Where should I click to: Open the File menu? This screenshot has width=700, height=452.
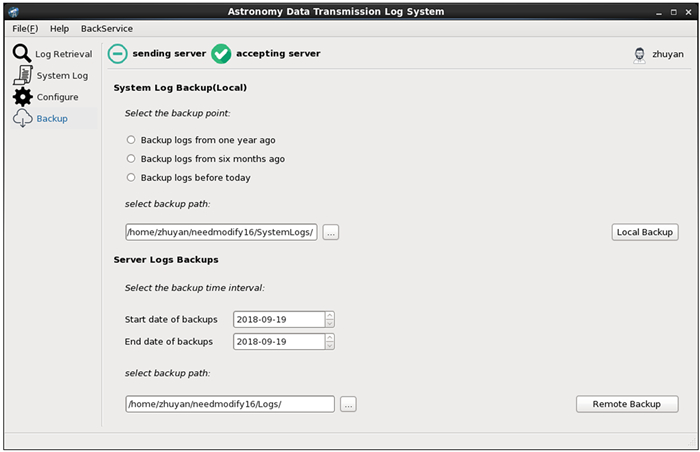(24, 29)
